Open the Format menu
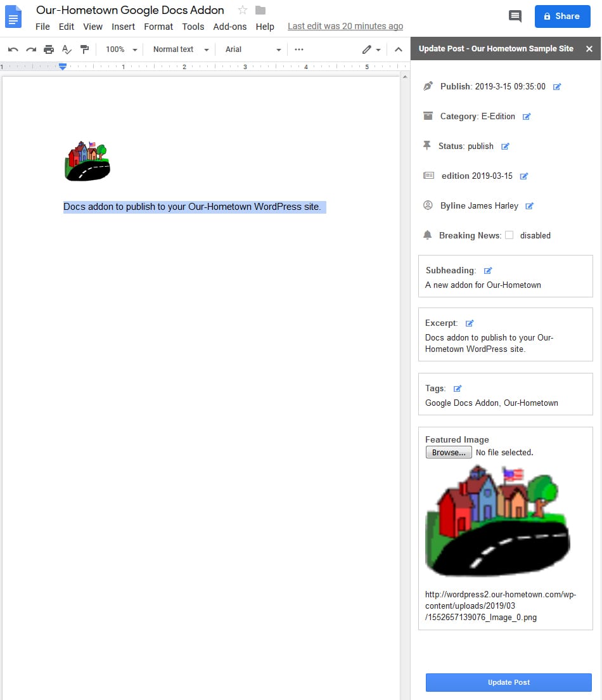Viewport: 602px width, 700px height. [x=158, y=27]
